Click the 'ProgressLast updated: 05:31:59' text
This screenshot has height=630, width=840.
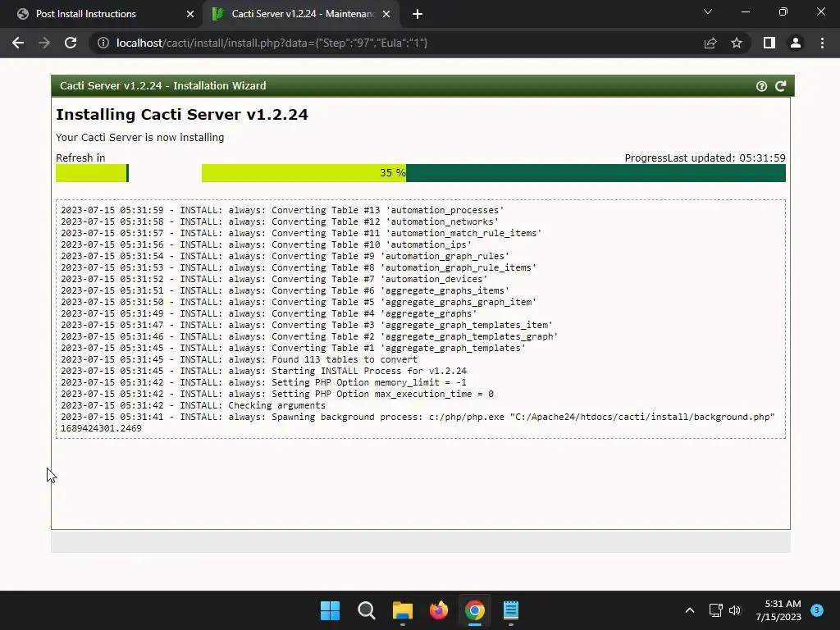coord(705,158)
